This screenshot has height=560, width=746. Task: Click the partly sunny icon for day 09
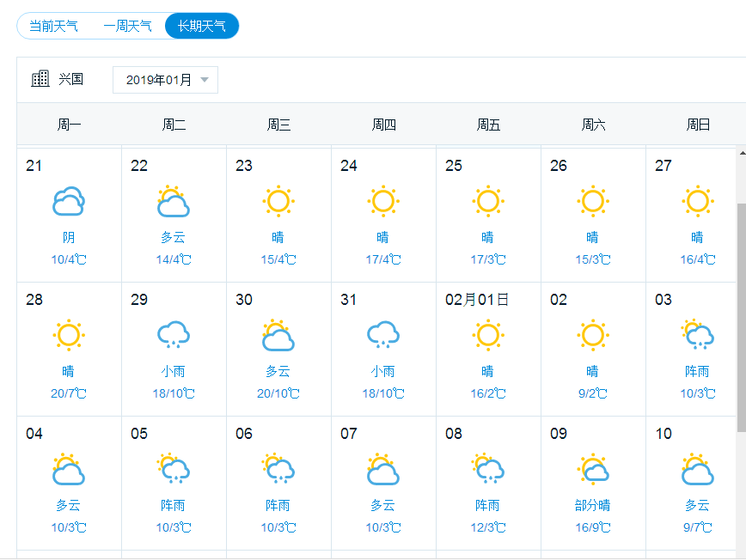(x=593, y=469)
